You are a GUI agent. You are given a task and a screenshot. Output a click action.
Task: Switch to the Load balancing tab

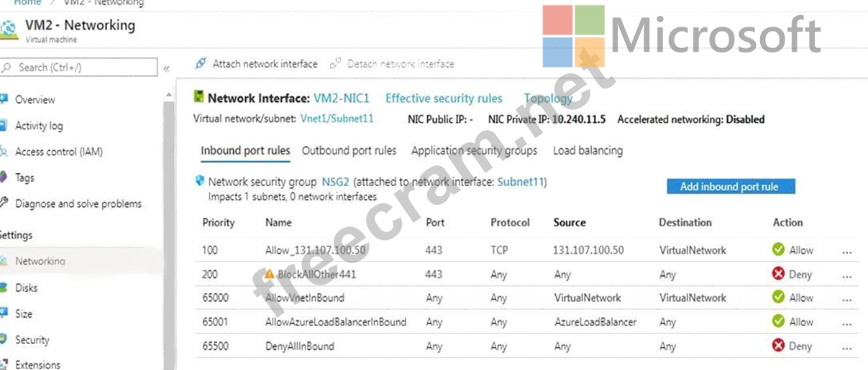[x=588, y=151]
